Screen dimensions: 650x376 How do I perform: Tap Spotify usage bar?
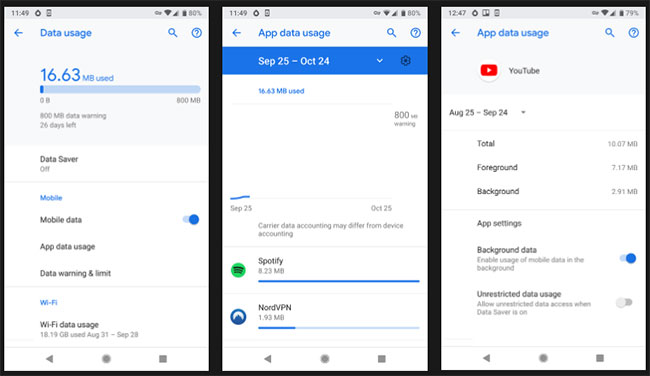339,281
